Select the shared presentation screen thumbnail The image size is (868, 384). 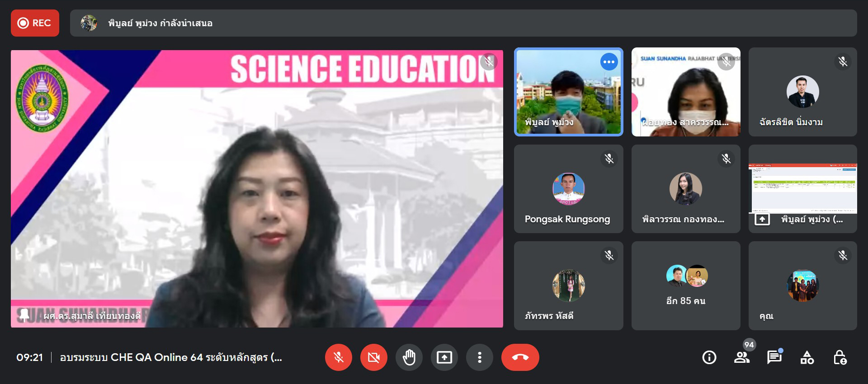802,188
